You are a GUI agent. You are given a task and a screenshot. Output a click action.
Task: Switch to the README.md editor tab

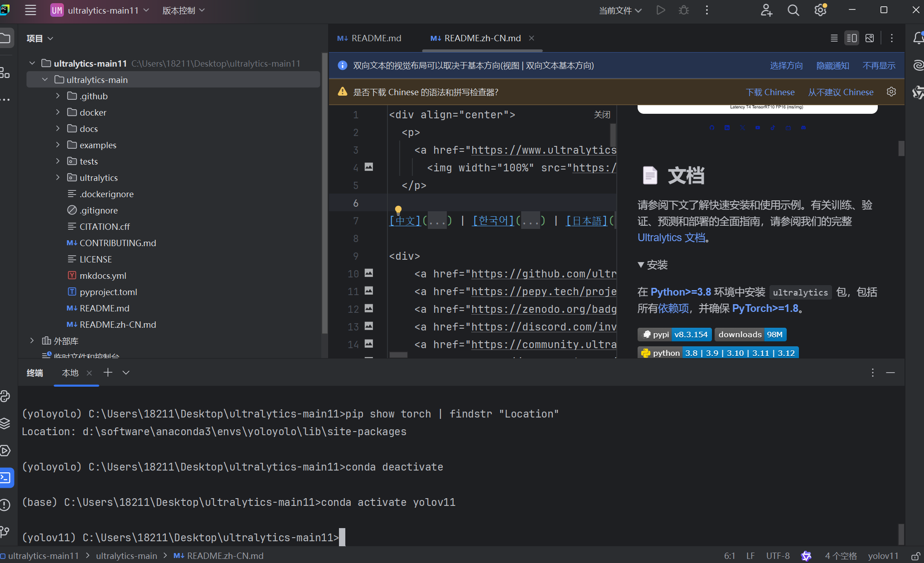(x=376, y=38)
